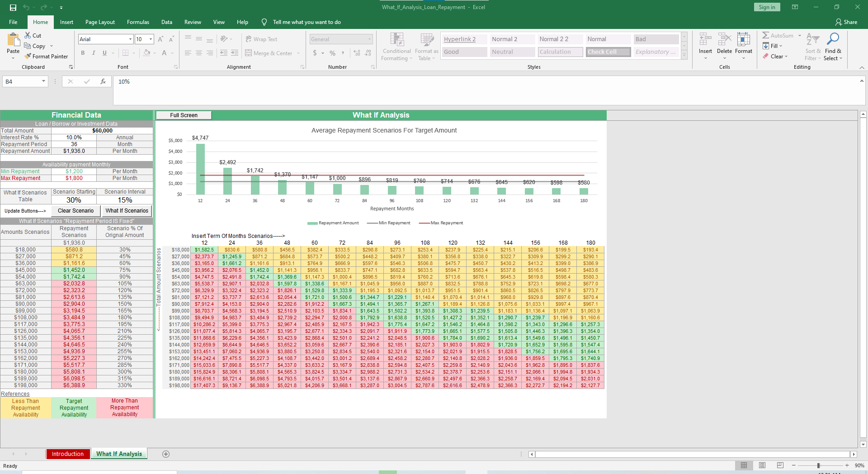
Task: Open Format as Table menu
Action: tap(427, 47)
